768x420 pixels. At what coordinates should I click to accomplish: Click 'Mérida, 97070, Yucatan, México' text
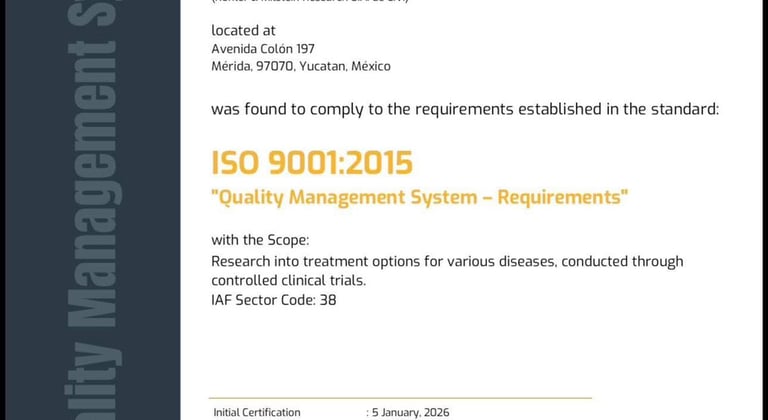click(301, 66)
